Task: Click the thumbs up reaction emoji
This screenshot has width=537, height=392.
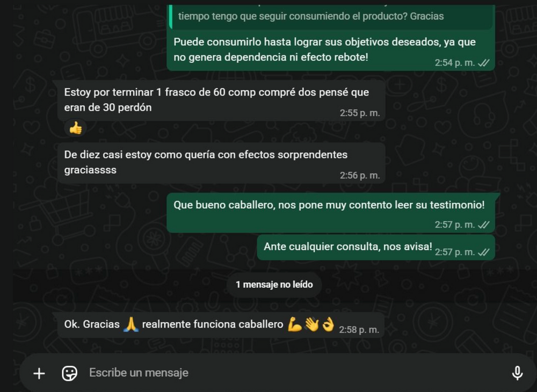Action: click(75, 129)
